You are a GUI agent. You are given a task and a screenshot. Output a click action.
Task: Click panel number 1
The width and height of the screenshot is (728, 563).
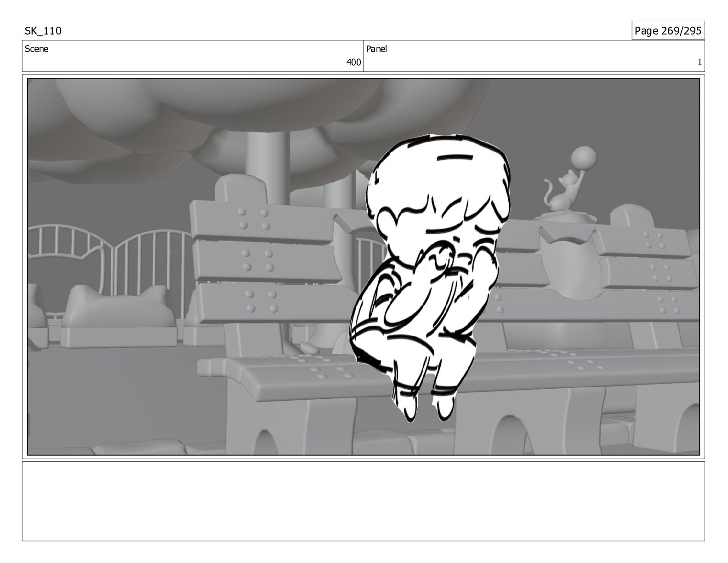(x=700, y=63)
